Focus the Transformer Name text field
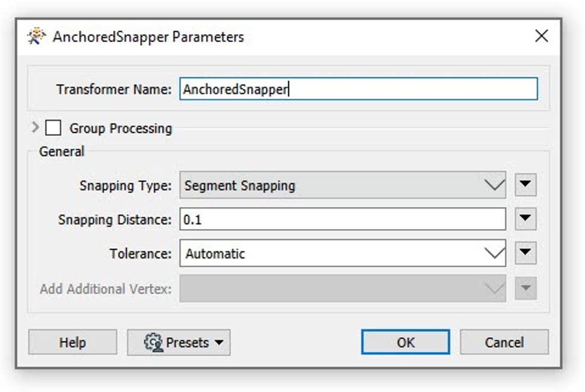585x392 pixels. click(x=358, y=89)
